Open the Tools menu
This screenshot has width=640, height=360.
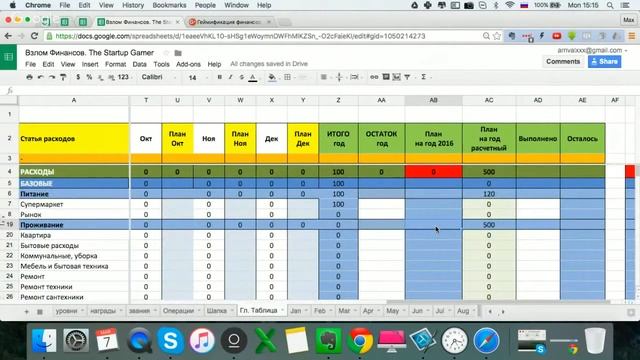[x=161, y=64]
